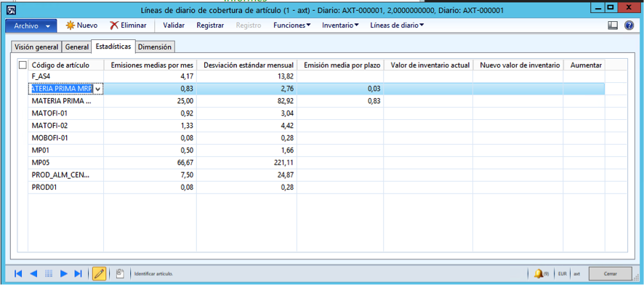Click value 0,03 in Emisión media por plazo
The height and width of the screenshot is (285, 644).
(374, 89)
